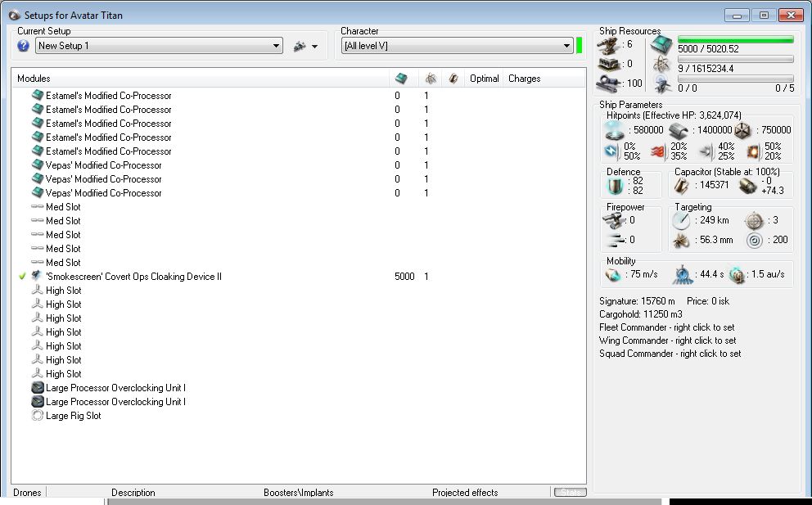Screen dimensions: 812x505
Task: Click the calibration icon showing 100
Action: [x=608, y=83]
